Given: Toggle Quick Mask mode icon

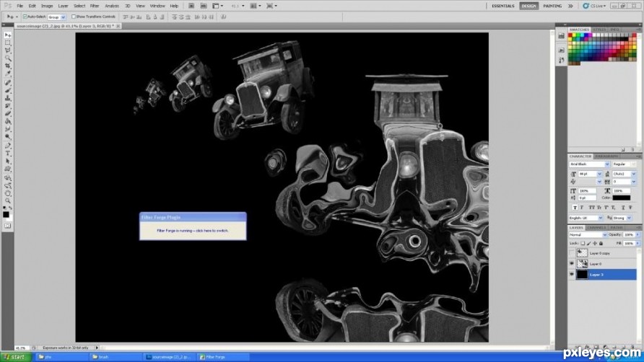Looking at the screenshot, I should 8,226.
